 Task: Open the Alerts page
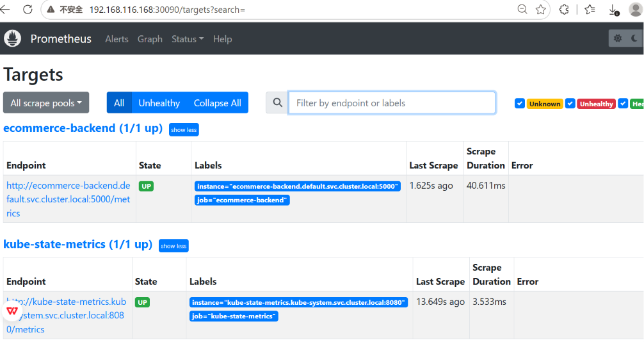pyautogui.click(x=117, y=39)
